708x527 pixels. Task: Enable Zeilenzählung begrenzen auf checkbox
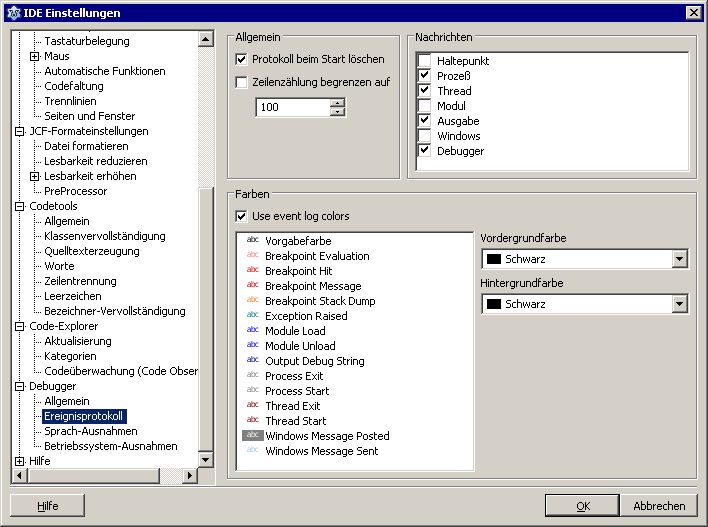tap(241, 82)
